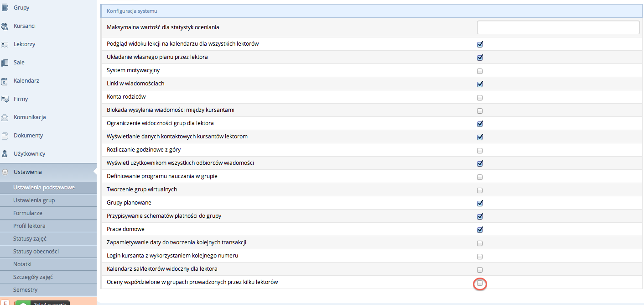This screenshot has width=644, height=305.
Task: Open Komunikacja envelope icon
Action: pyautogui.click(x=5, y=117)
